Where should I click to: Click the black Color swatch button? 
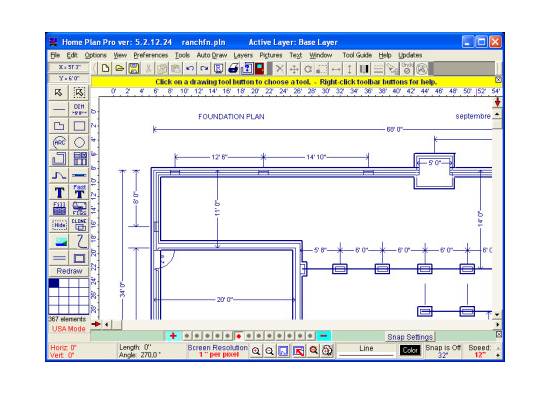pyautogui.click(x=410, y=350)
